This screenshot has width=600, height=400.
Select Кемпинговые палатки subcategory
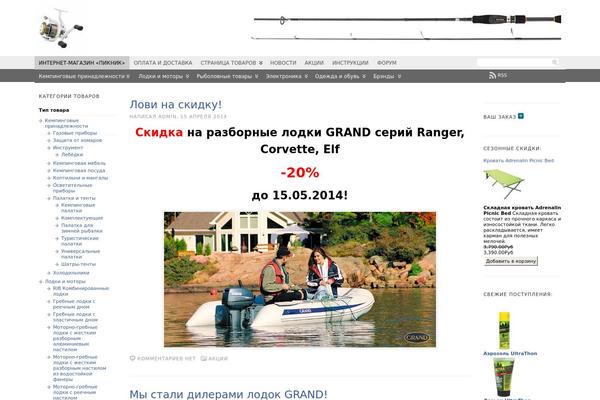78,208
